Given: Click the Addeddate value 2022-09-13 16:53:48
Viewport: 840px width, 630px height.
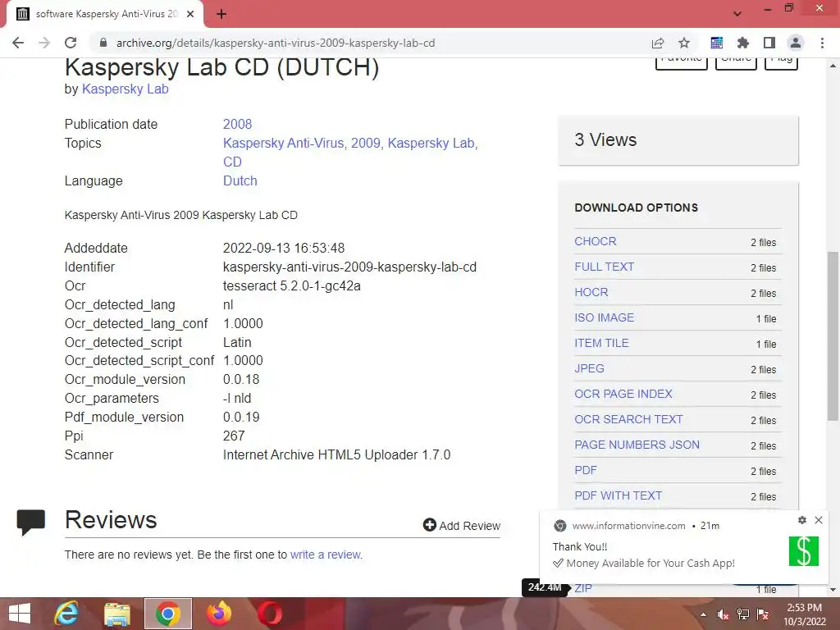Looking at the screenshot, I should pos(284,249).
